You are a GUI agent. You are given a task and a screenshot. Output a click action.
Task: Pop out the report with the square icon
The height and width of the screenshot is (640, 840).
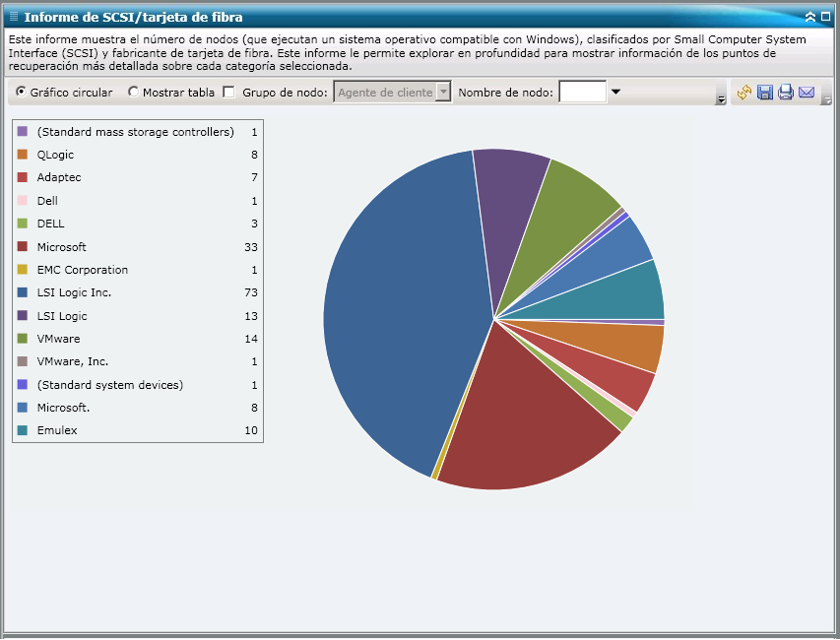(826, 16)
